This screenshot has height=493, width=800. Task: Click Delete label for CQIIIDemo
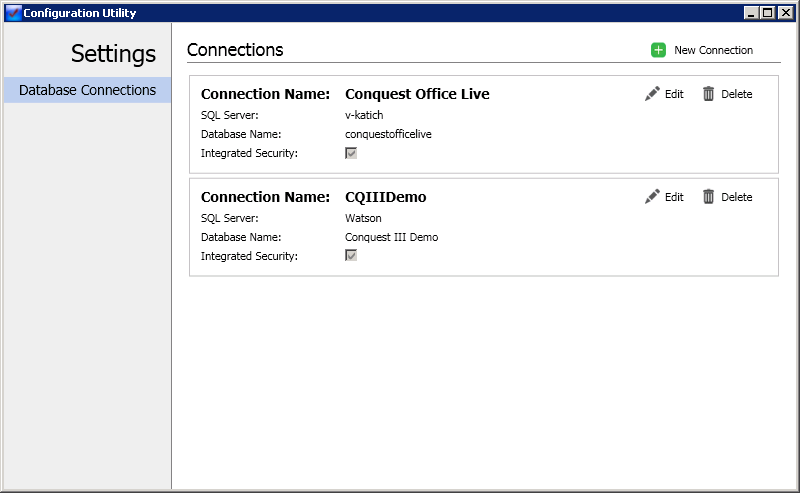pos(737,197)
